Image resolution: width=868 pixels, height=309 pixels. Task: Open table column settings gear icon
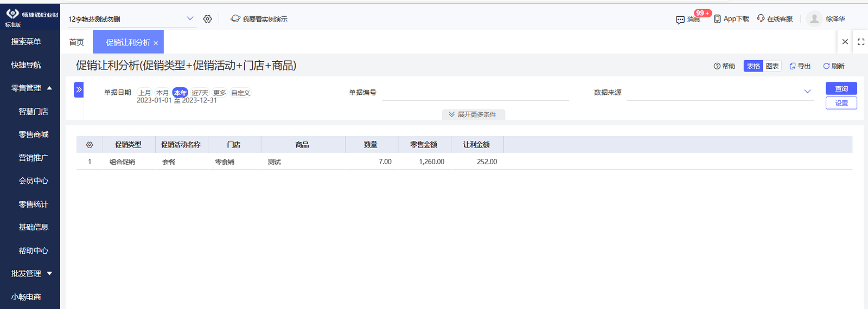coord(90,145)
